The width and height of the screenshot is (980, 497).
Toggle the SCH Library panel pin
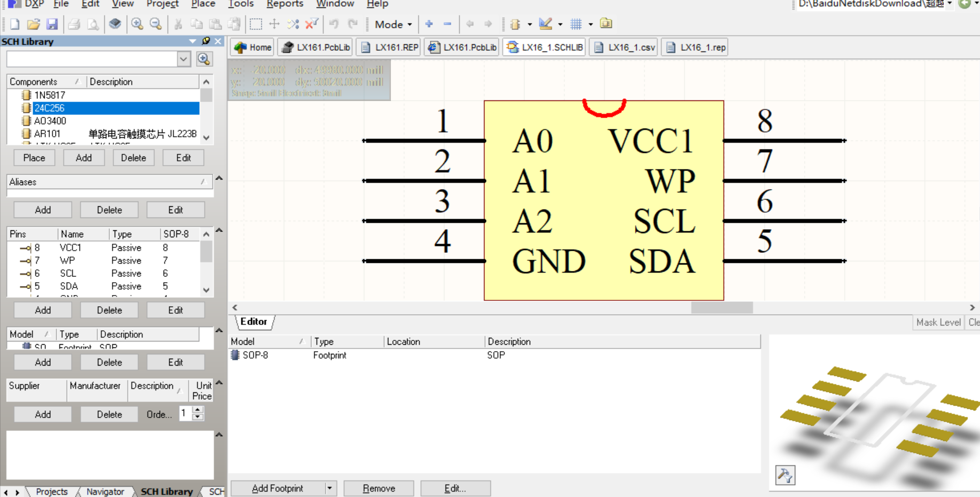tap(206, 41)
